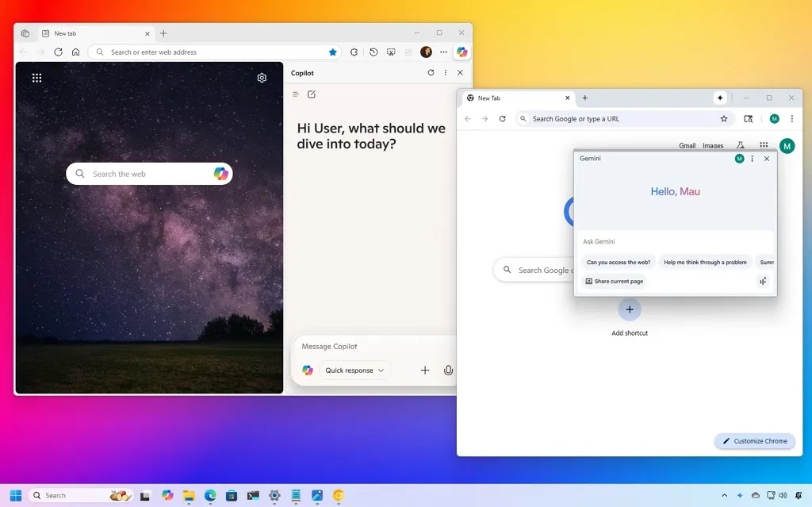Open the Windows Start menu
The width and height of the screenshot is (812, 507).
(16, 496)
